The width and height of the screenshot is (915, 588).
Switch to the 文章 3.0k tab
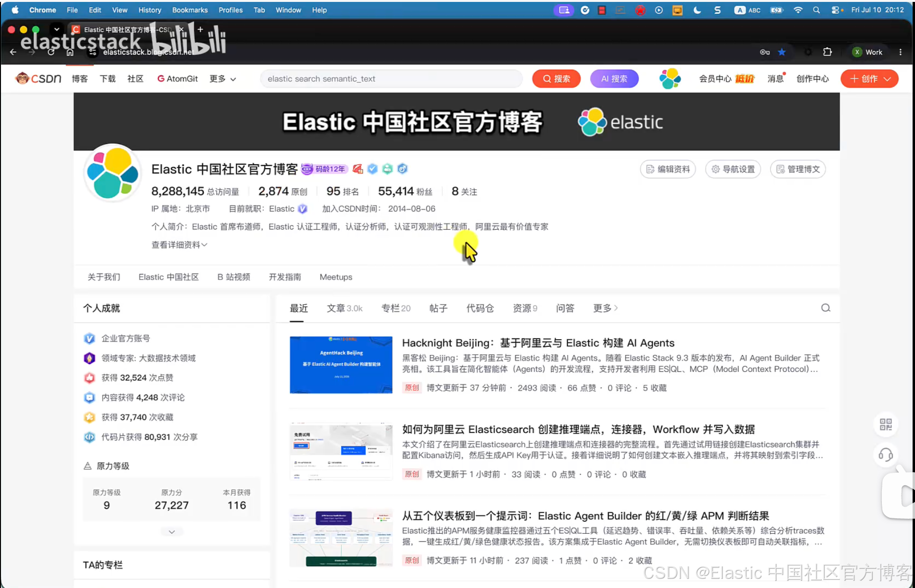(x=345, y=308)
